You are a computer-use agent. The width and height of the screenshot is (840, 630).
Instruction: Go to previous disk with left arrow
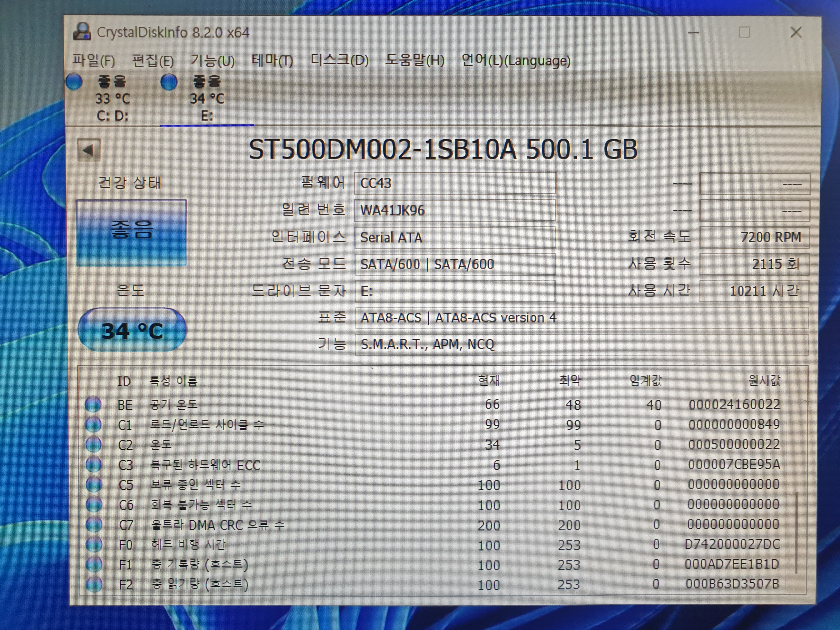[89, 150]
